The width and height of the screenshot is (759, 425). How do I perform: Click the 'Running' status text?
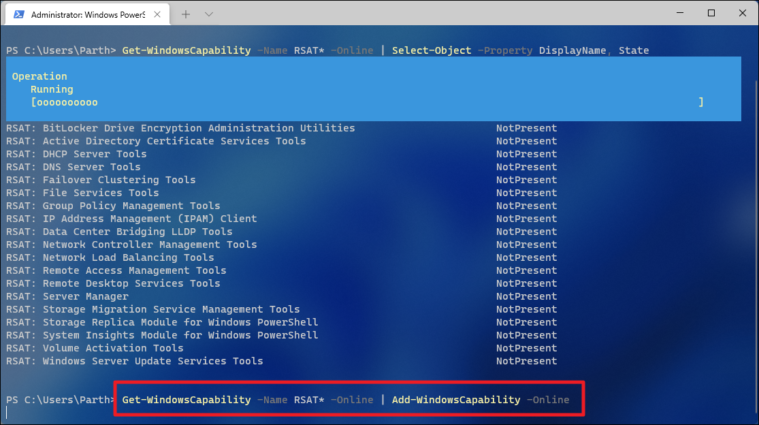[52, 89]
